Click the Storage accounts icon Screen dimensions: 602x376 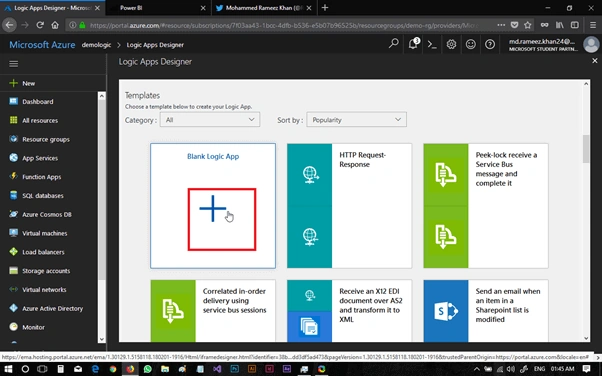pyautogui.click(x=13, y=270)
